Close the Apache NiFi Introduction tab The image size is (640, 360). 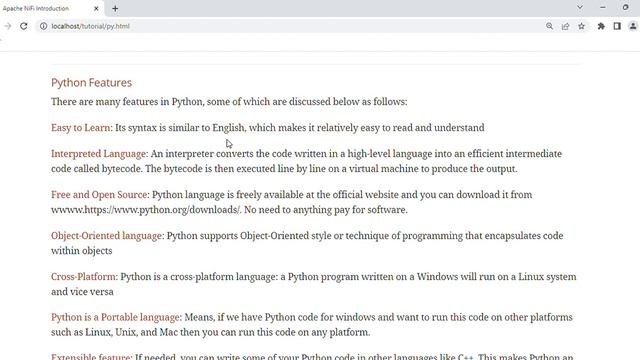coord(96,8)
